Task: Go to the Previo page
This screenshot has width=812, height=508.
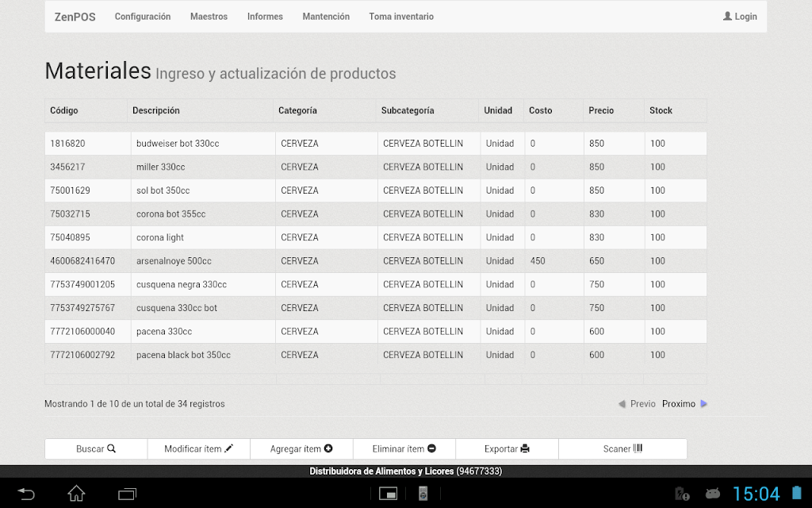Action: pyautogui.click(x=637, y=404)
